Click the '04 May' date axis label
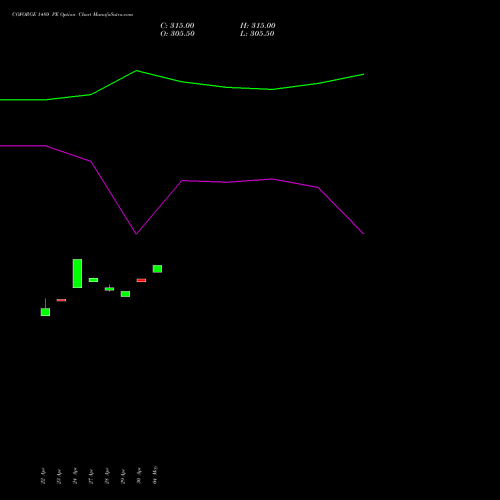Viewport: 500px width, 500px height. (x=155, y=475)
